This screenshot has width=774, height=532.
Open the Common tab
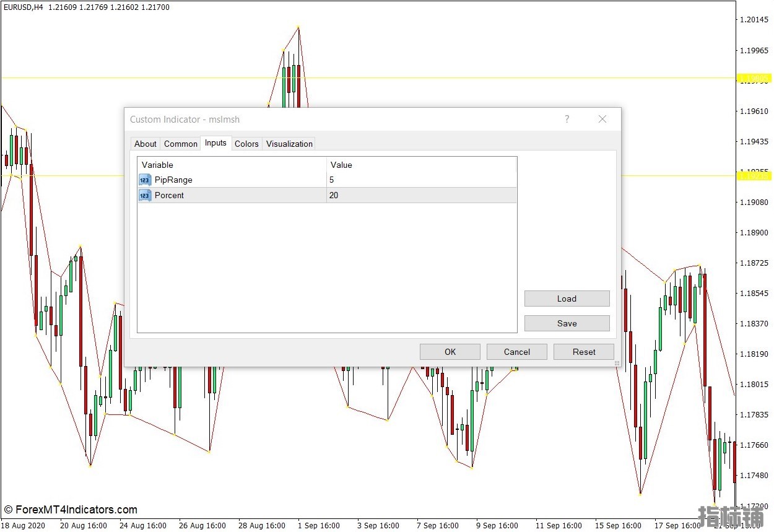(180, 144)
